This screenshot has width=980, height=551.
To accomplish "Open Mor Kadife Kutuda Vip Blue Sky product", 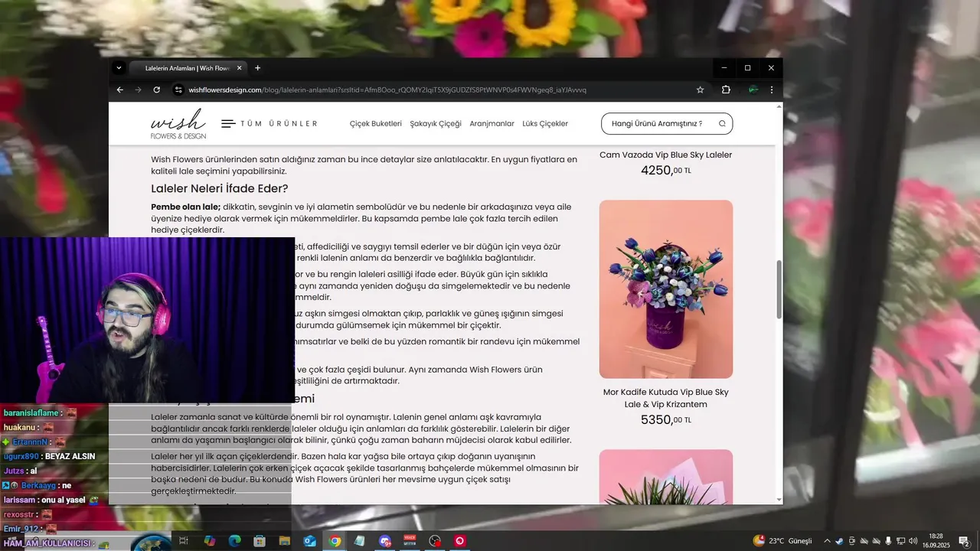I will pyautogui.click(x=665, y=398).
